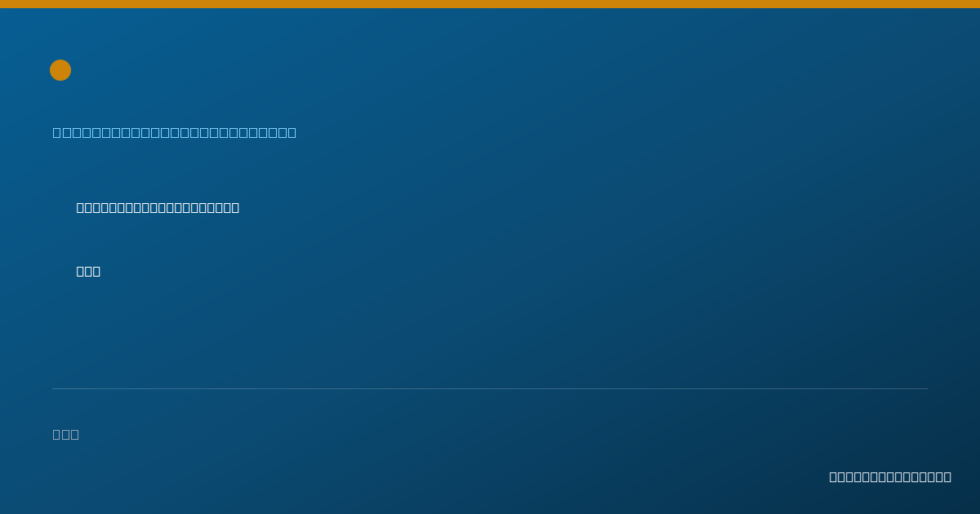980x514 pixels.
Task: Click the middle of the long white line
Action: click(x=158, y=207)
